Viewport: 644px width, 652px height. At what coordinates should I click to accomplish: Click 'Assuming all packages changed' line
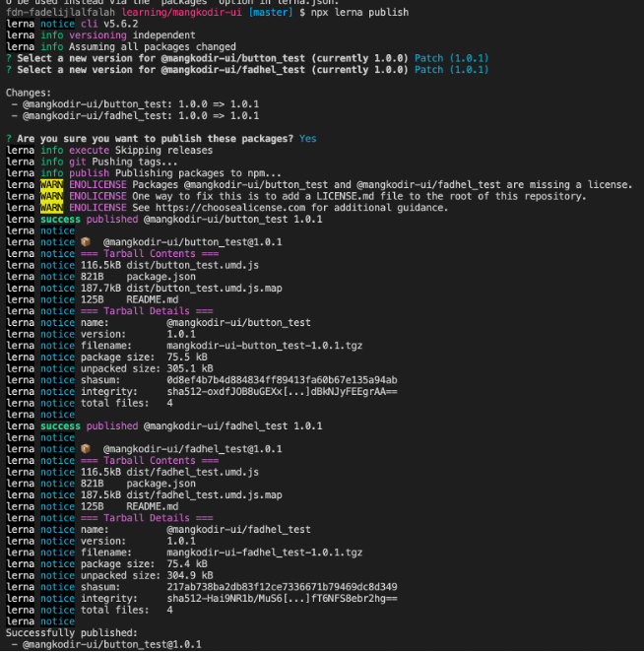coord(153,47)
